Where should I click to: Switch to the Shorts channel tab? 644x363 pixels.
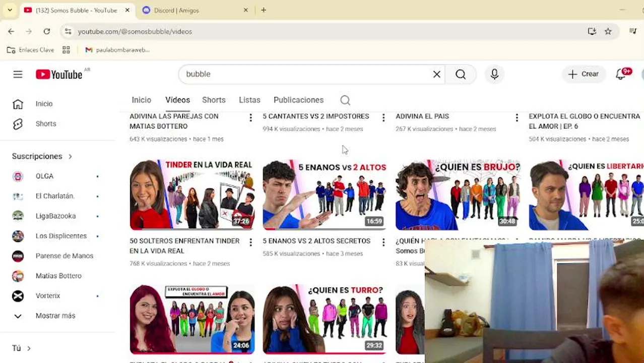[214, 100]
